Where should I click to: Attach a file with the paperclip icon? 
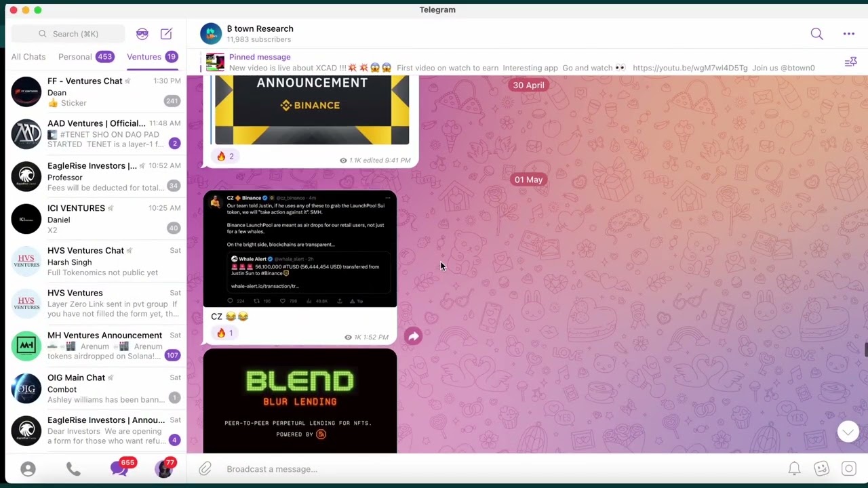205,468
